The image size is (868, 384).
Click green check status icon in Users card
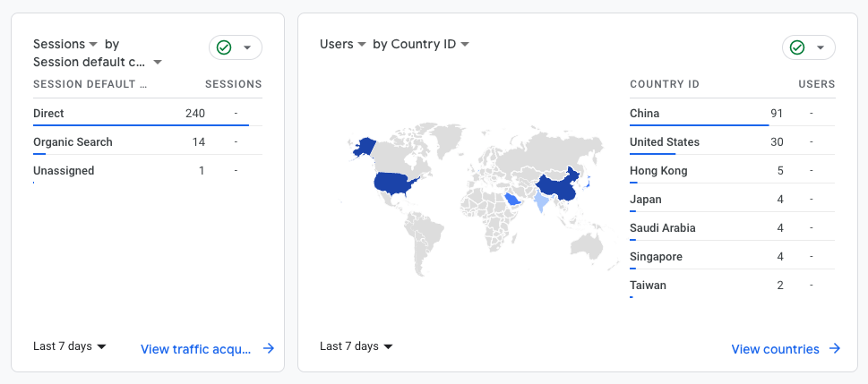[x=797, y=47]
